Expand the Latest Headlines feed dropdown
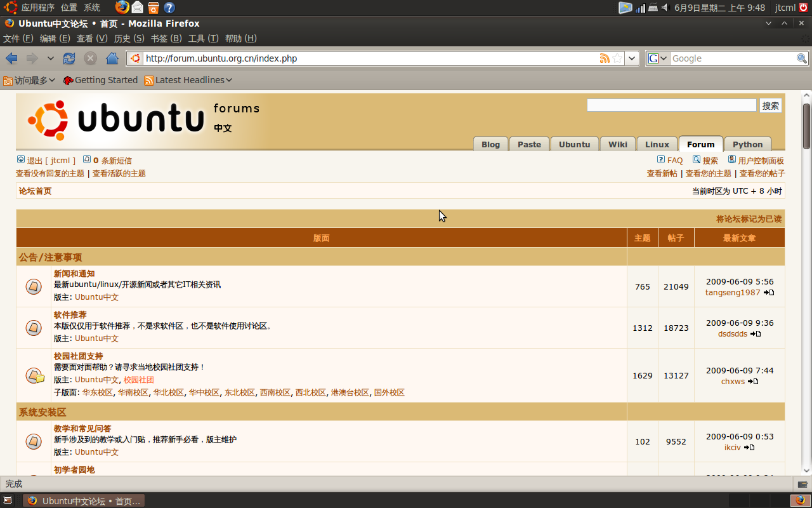 click(188, 80)
